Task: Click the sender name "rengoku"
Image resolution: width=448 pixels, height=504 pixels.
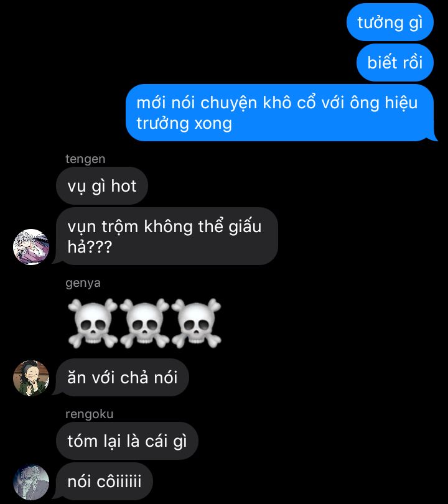Action: click(x=90, y=414)
